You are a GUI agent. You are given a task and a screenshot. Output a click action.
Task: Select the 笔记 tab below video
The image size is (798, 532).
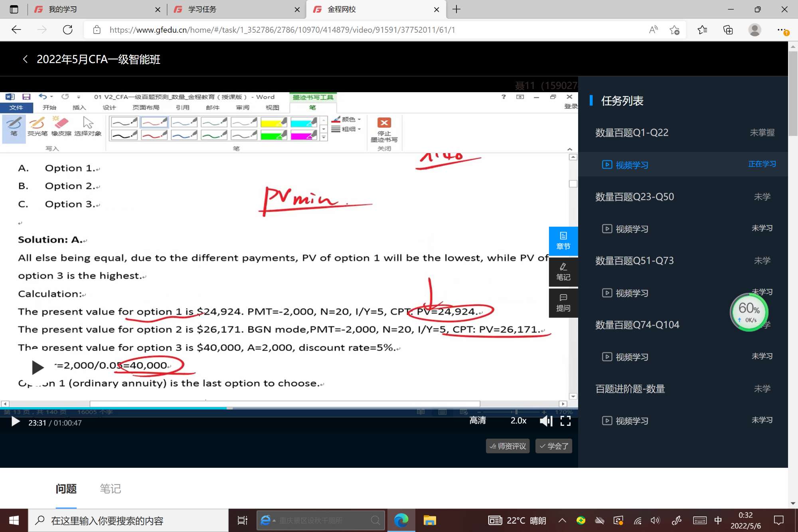[x=110, y=488]
